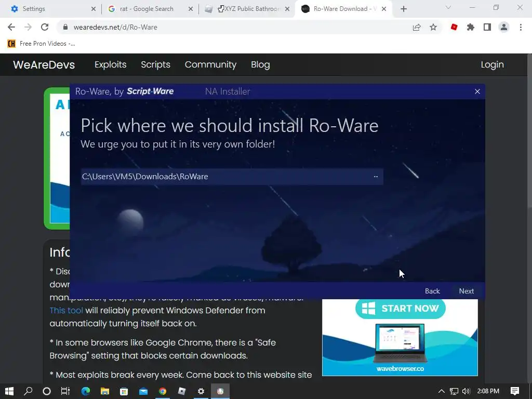The width and height of the screenshot is (532, 399).
Task: Close the Ro-Ware Download tab
Action: point(384,9)
